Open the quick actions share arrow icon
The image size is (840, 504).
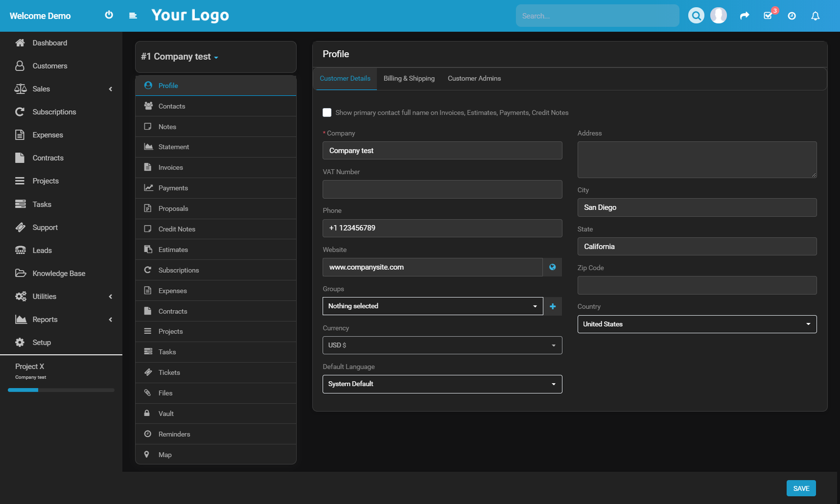(x=744, y=15)
